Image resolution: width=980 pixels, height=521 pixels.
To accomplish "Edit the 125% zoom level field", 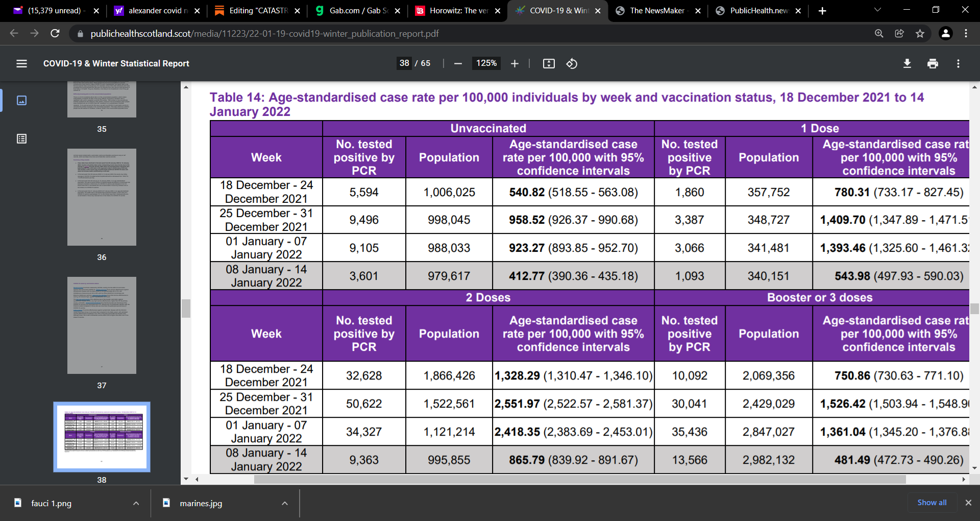I will [486, 63].
